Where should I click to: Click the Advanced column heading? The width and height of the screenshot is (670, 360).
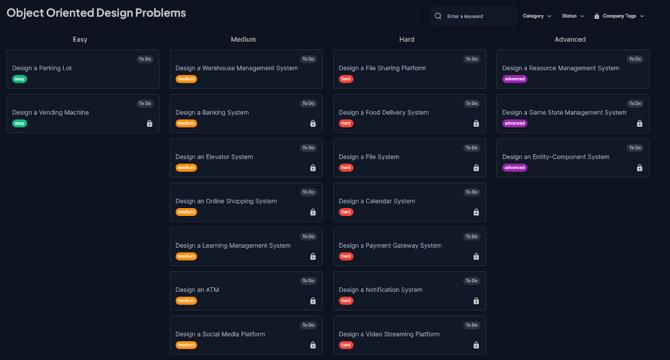click(x=570, y=39)
